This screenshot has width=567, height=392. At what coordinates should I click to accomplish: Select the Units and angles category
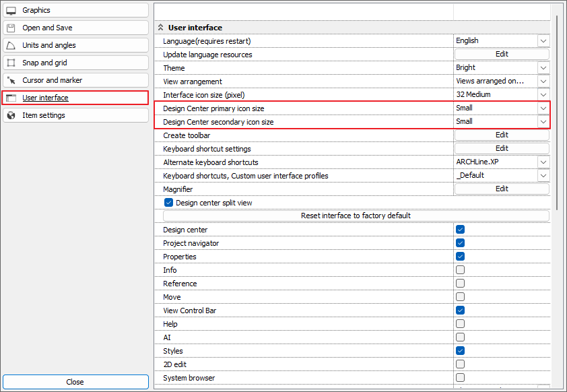click(x=75, y=45)
